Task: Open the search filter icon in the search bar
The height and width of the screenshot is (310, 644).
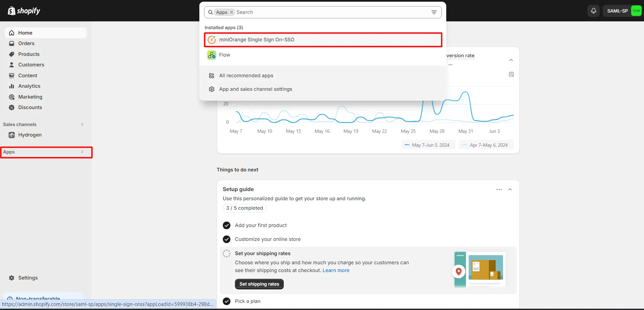Action: [x=434, y=12]
